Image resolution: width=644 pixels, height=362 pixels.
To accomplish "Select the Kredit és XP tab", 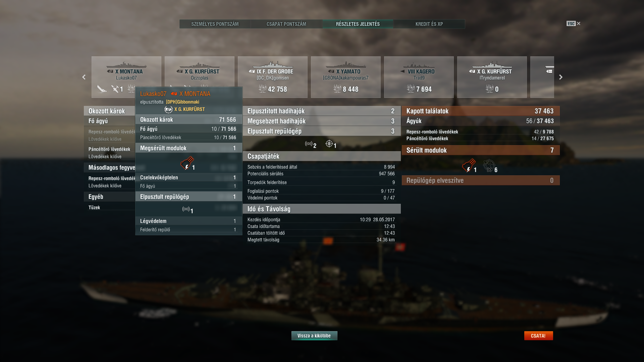I will pos(429,24).
